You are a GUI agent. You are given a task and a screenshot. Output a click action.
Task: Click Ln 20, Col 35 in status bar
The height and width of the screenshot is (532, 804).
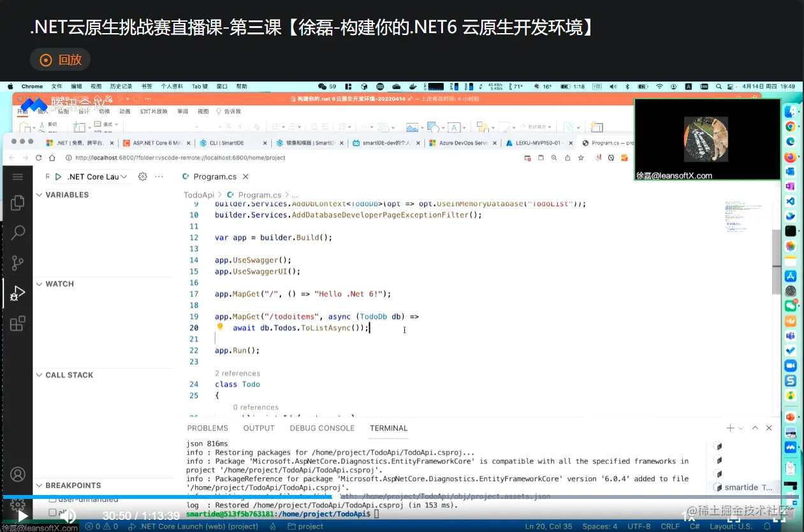548,526
